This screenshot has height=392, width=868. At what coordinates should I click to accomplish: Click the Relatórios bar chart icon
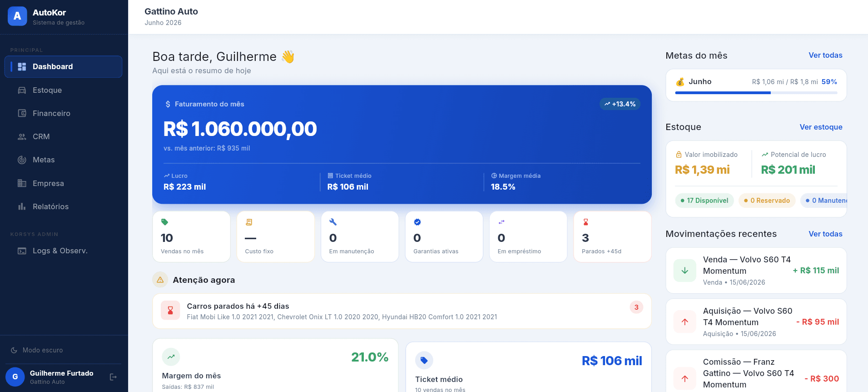pyautogui.click(x=22, y=206)
